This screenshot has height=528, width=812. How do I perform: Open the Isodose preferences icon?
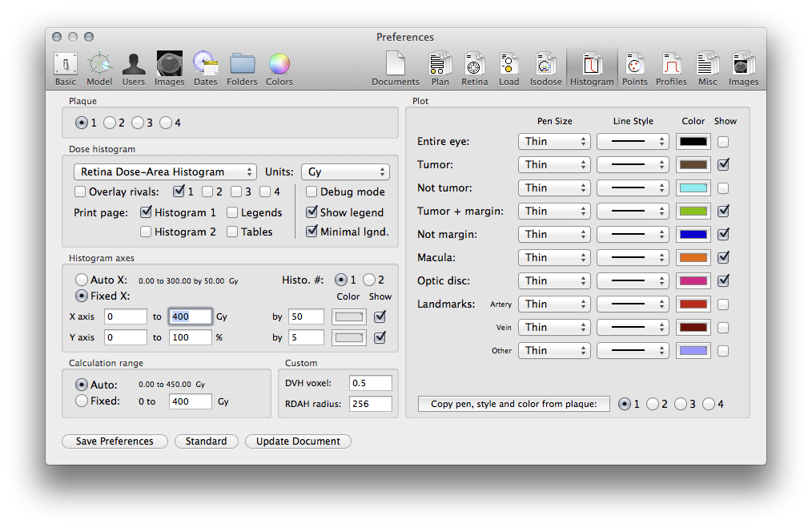545,68
